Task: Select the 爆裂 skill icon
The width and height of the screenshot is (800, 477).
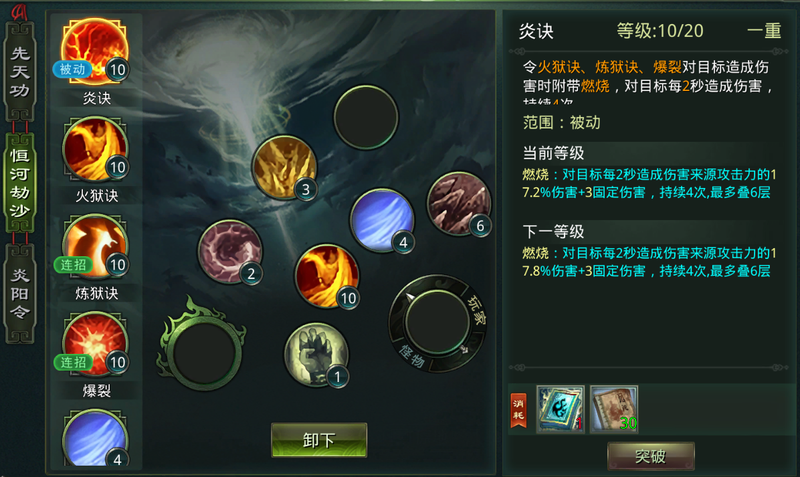Action: coord(95,345)
